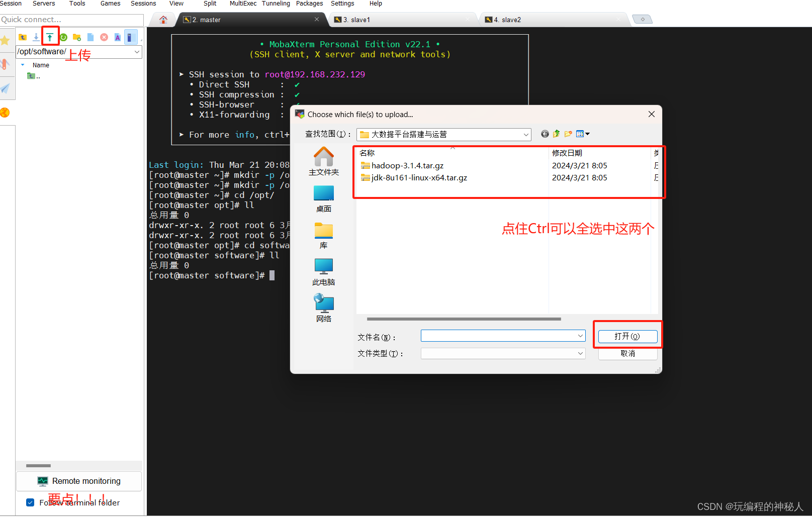Open the Split menu item
This screenshot has width=812, height=517.
[210, 4]
